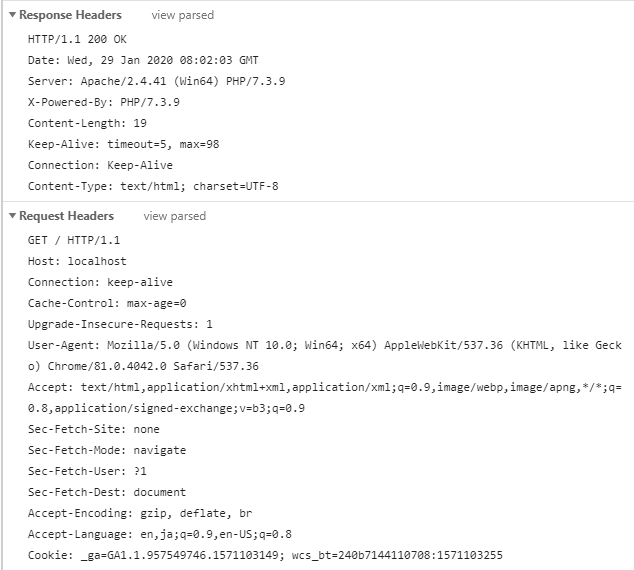Click the Accept-Encoding gzip header line
This screenshot has width=634, height=570.
[140, 513]
